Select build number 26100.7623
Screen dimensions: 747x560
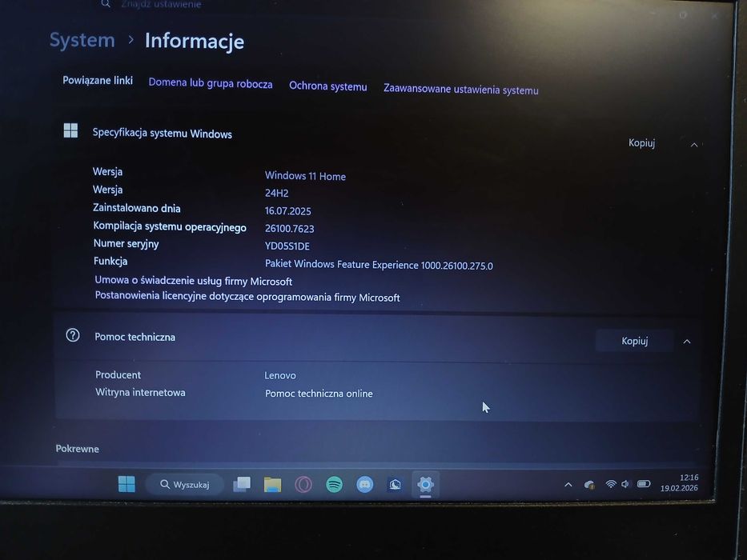click(290, 229)
